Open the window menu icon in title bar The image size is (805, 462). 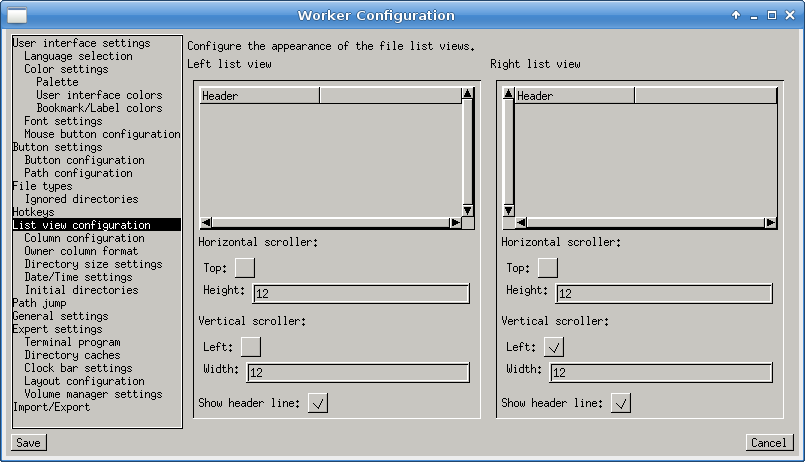pyautogui.click(x=18, y=16)
